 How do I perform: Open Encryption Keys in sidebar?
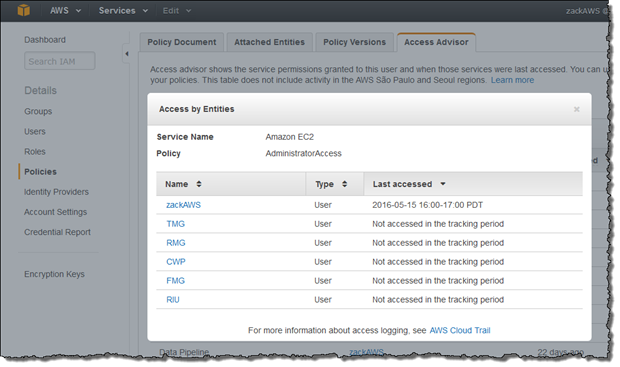click(55, 274)
